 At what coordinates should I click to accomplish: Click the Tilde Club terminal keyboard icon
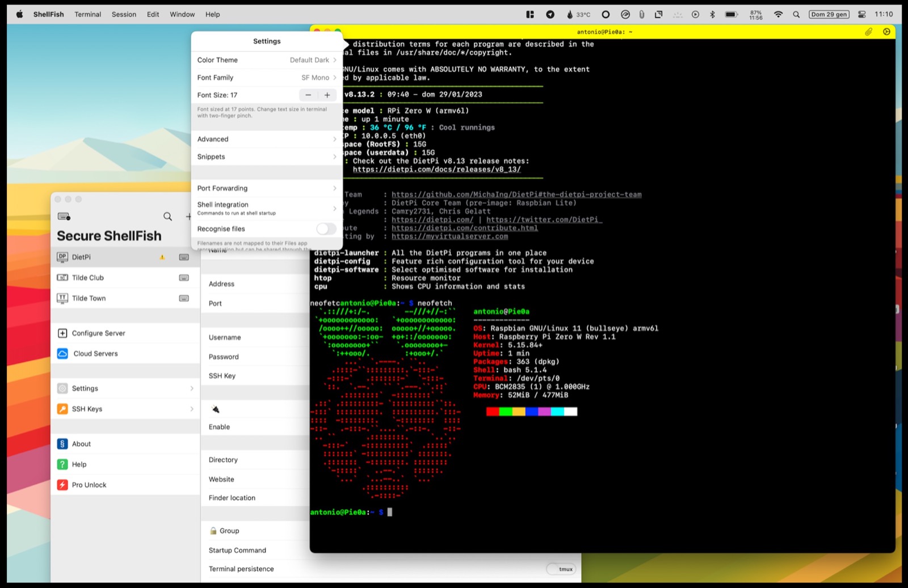(184, 278)
